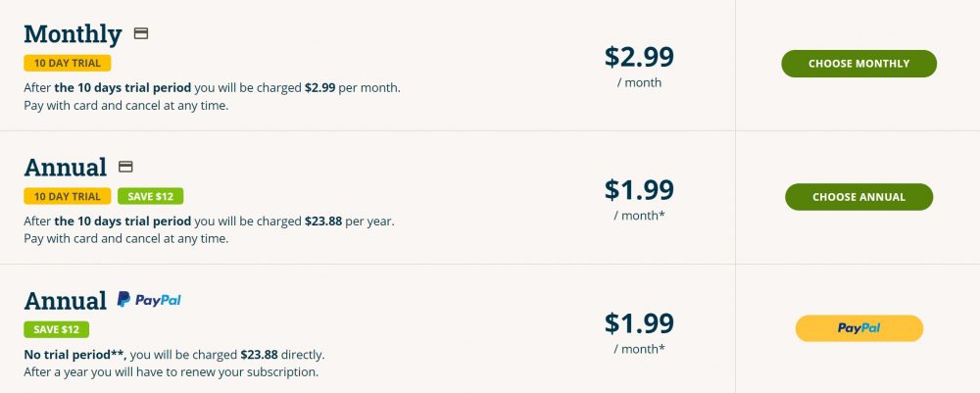The height and width of the screenshot is (393, 980).
Task: Click the $1.99 price in the Annual card row
Action: click(639, 188)
